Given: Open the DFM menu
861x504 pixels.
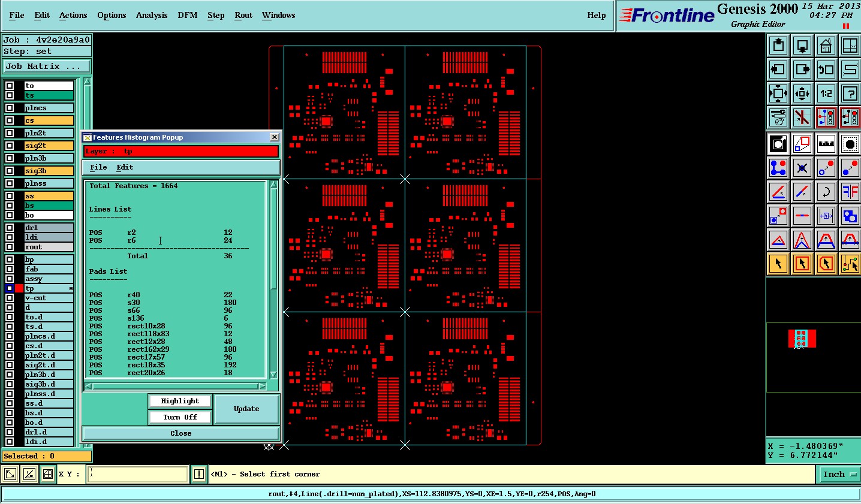Looking at the screenshot, I should [x=188, y=15].
